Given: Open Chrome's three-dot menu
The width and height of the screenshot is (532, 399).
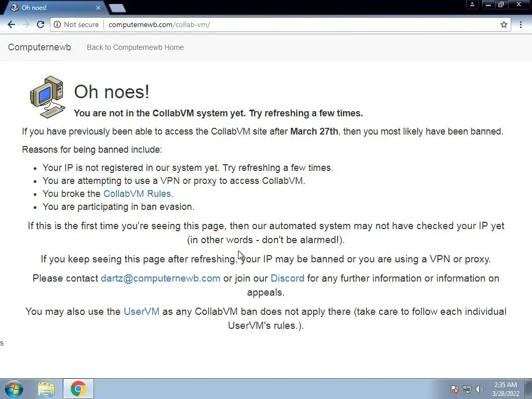Looking at the screenshot, I should [521, 24].
